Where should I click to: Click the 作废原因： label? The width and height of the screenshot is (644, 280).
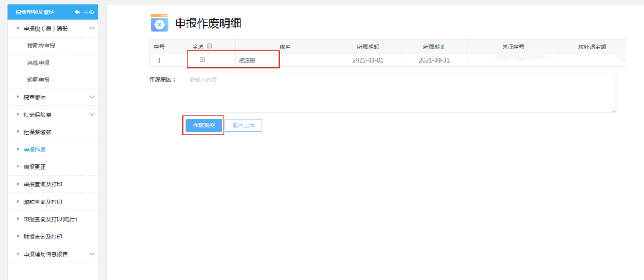point(163,80)
